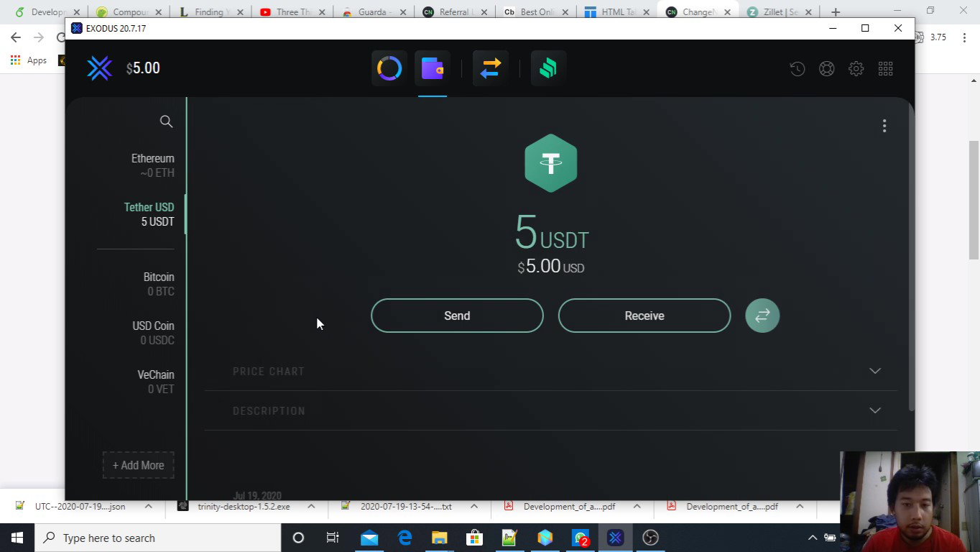The image size is (980, 552).
Task: Open the Exodus apps grid icon
Action: pyautogui.click(x=885, y=69)
